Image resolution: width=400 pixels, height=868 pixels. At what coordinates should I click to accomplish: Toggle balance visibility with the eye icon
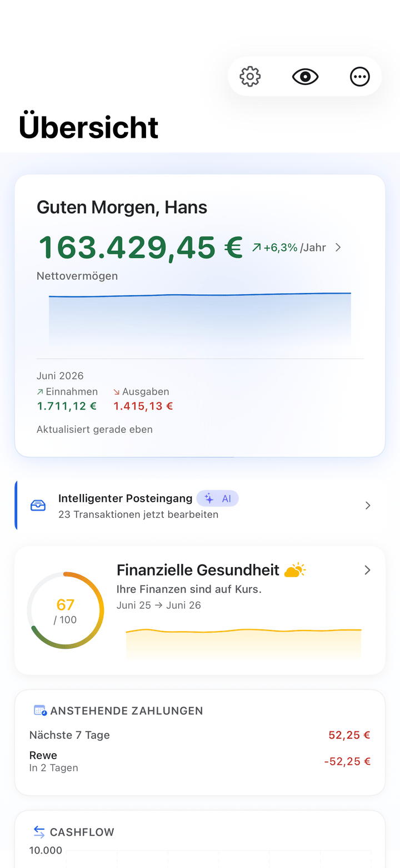pos(305,77)
